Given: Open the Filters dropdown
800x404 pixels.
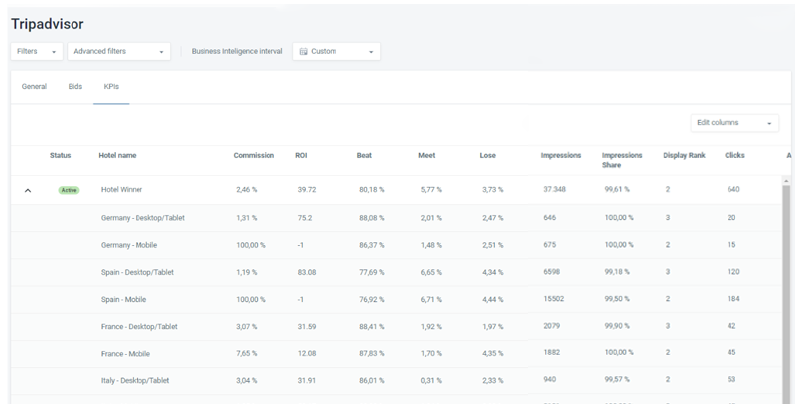Looking at the screenshot, I should pos(37,52).
